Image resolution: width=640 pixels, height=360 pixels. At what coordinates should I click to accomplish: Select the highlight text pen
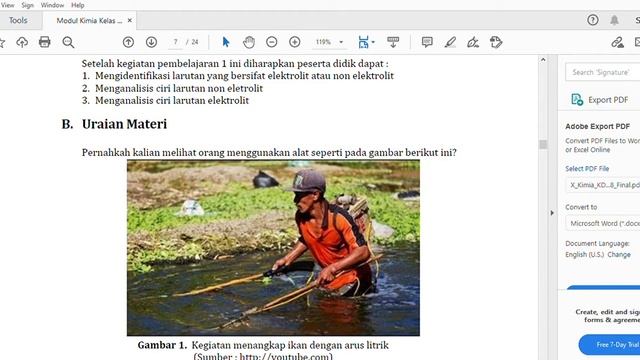click(x=450, y=42)
